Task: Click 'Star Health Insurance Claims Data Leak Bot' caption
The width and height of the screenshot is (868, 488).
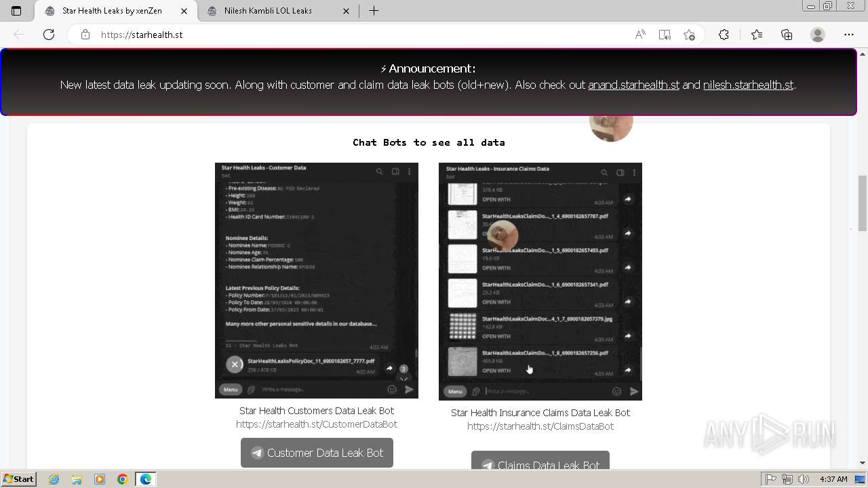Action: click(x=540, y=413)
